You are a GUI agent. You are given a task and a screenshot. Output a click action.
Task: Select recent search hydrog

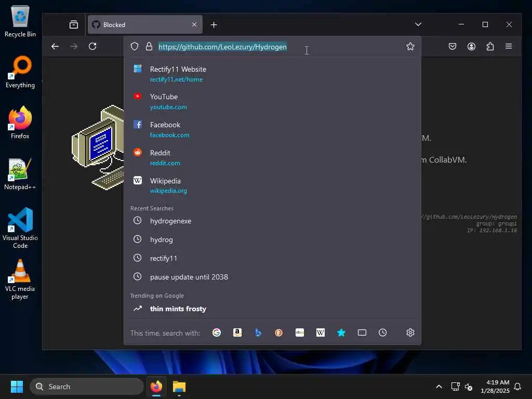[272, 240]
